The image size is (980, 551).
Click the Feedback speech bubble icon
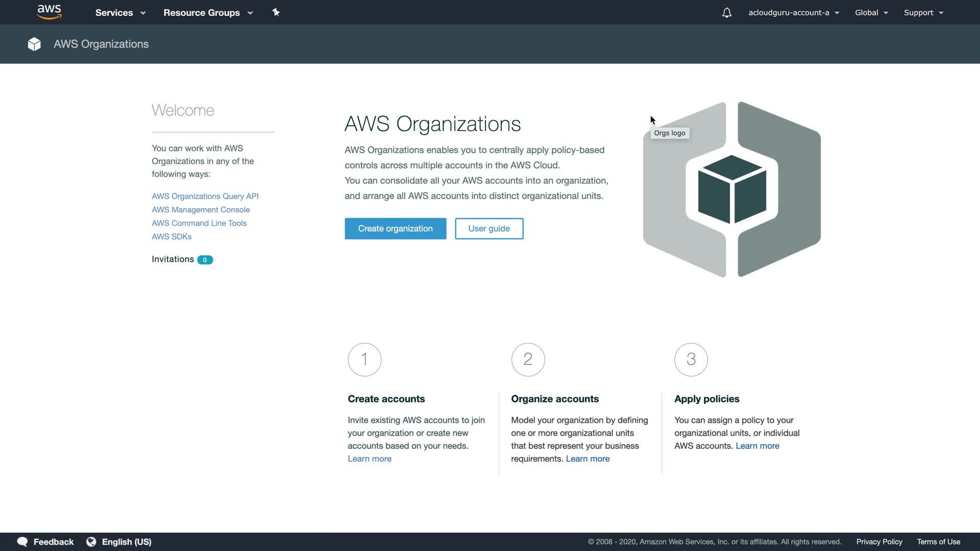(x=22, y=542)
